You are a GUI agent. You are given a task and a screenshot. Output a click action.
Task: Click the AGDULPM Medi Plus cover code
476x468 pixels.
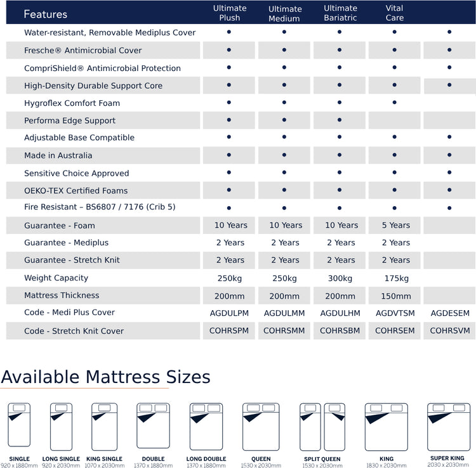pos(229,313)
